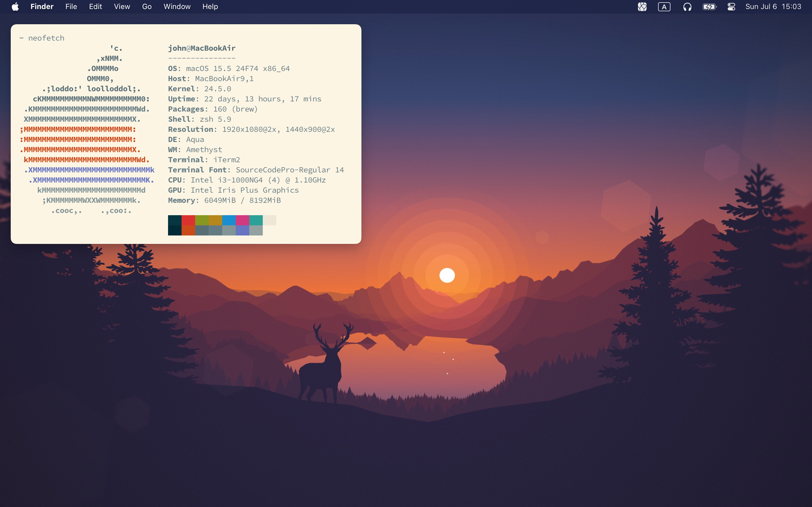Click the Finder menu title

coord(42,6)
